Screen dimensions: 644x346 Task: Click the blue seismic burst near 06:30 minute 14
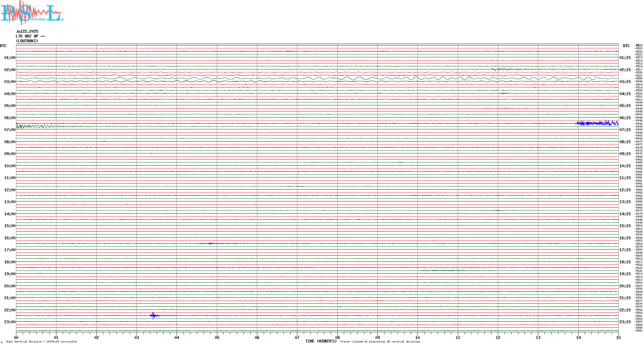point(597,123)
